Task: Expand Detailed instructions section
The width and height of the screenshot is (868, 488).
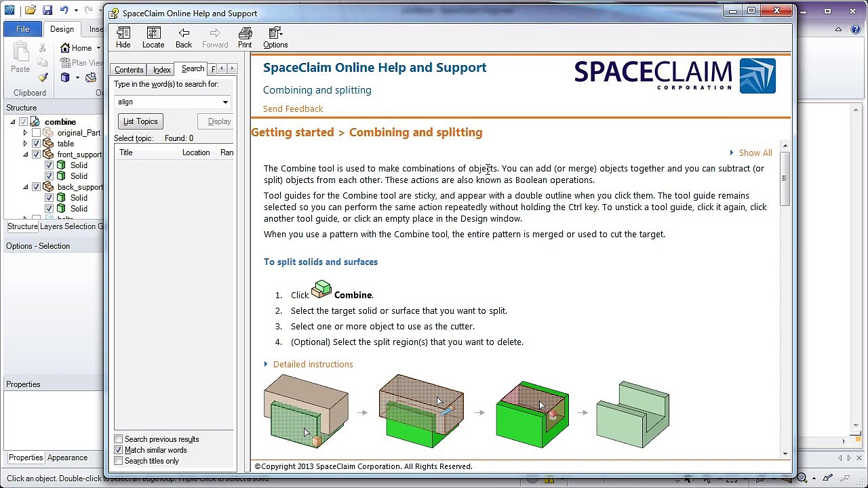Action: 309,364
